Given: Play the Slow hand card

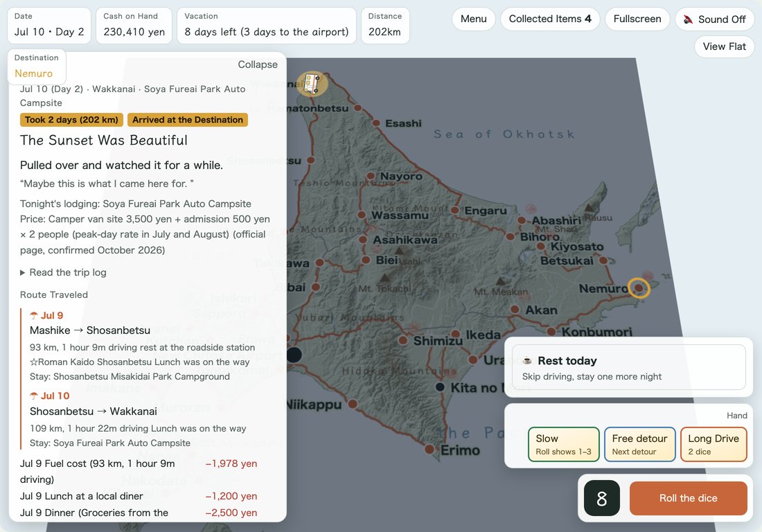Looking at the screenshot, I should (564, 444).
